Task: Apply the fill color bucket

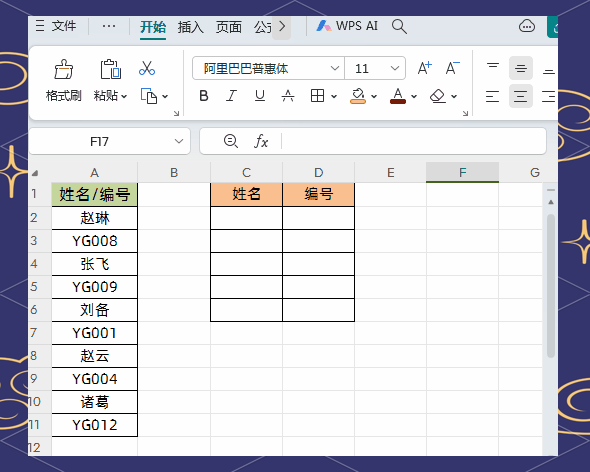Action: pos(358,96)
